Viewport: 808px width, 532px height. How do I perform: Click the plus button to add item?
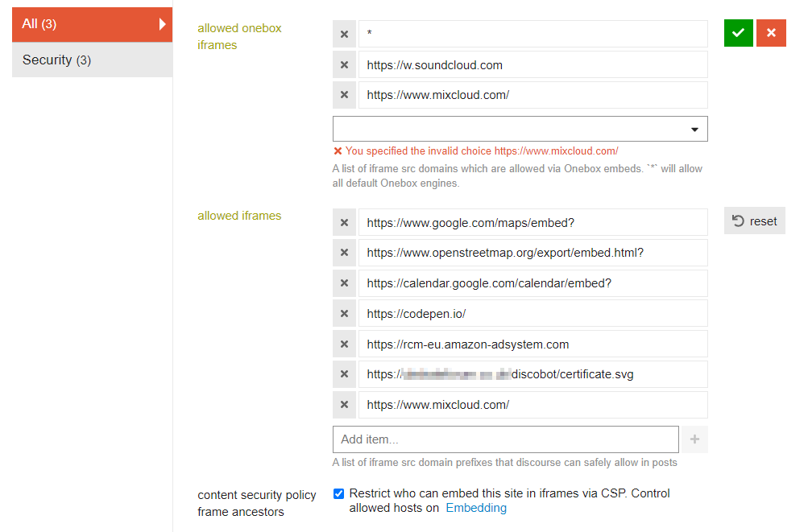694,439
